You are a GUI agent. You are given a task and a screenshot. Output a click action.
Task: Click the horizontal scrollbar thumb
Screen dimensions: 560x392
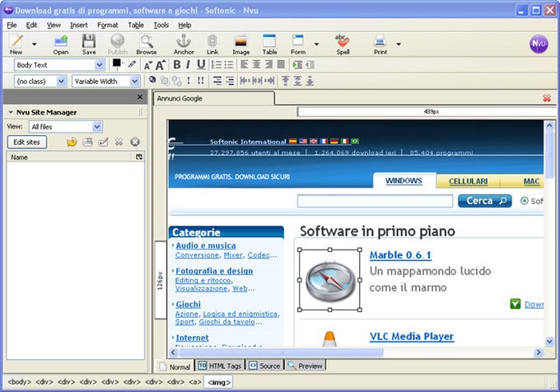[281, 352]
